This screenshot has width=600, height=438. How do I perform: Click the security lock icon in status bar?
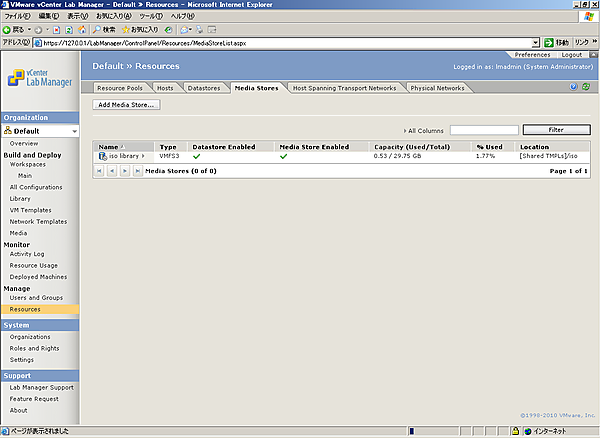coord(515,431)
